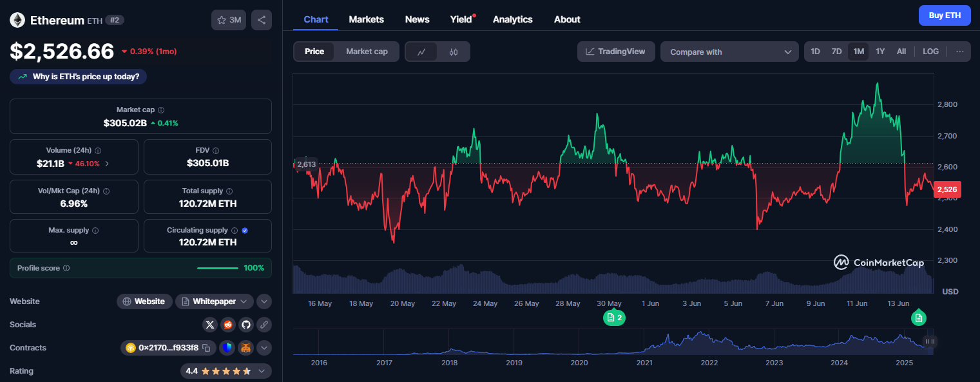Viewport: 980px width, 382px height.
Task: Click the blue shield contract security icon
Action: coord(226,348)
